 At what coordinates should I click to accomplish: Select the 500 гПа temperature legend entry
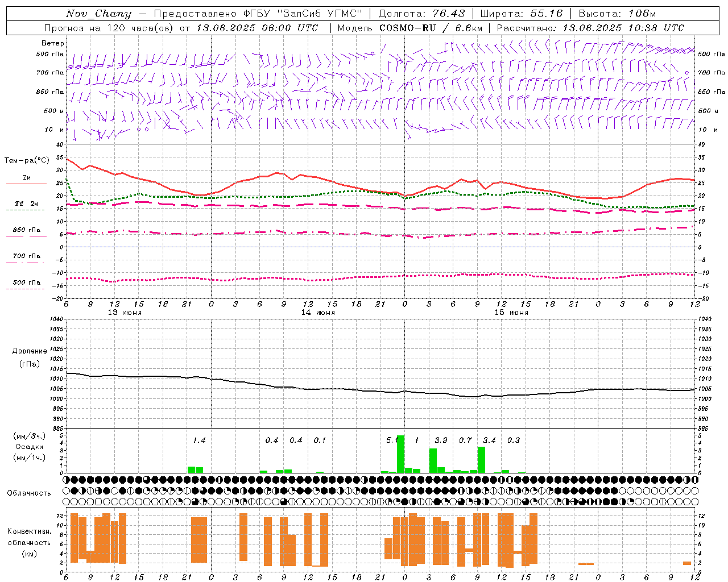(26, 284)
